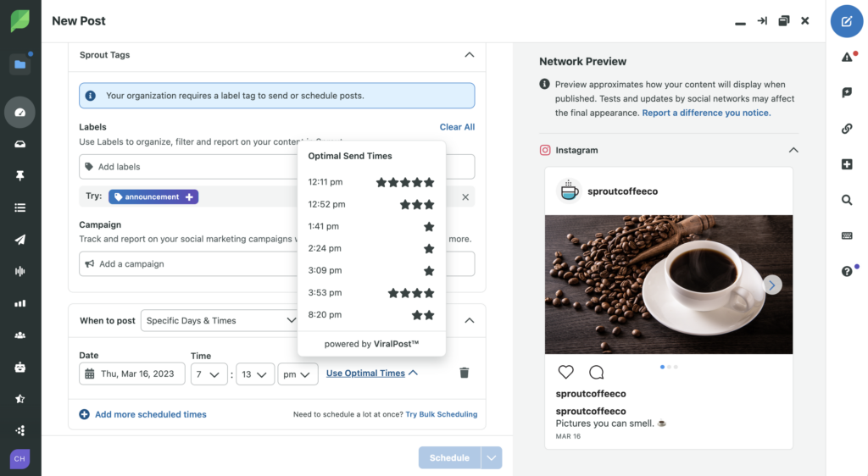Image resolution: width=868 pixels, height=476 pixels.
Task: Open the bot icon in left sidebar
Action: click(20, 367)
